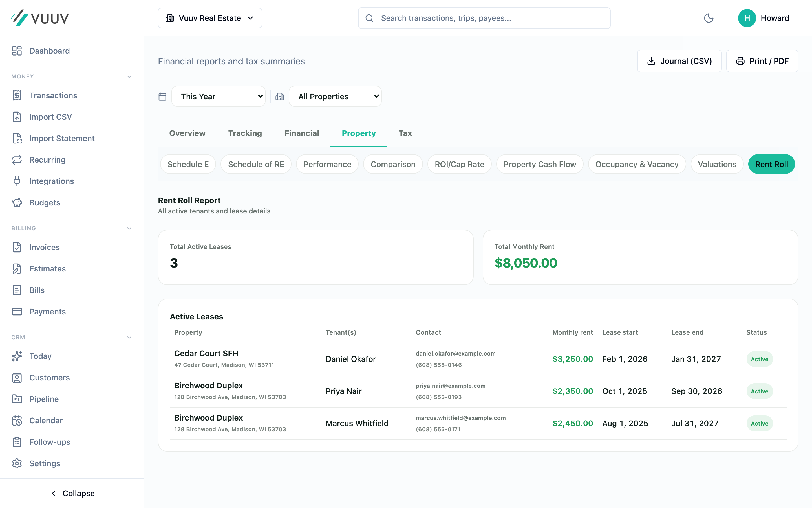Image resolution: width=812 pixels, height=508 pixels.
Task: Click the VUUV logo
Action: coord(39,18)
